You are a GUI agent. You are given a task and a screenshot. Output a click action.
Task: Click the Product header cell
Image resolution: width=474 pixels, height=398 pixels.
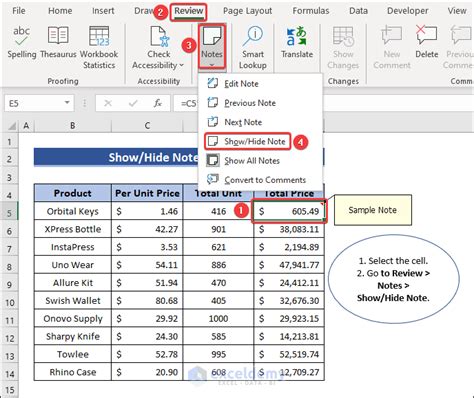pos(72,193)
